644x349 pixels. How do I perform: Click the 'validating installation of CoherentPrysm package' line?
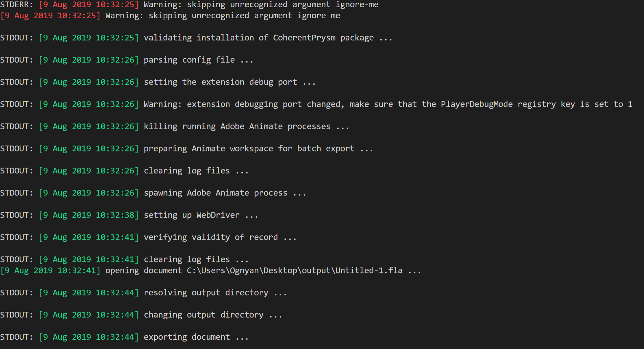pyautogui.click(x=196, y=38)
